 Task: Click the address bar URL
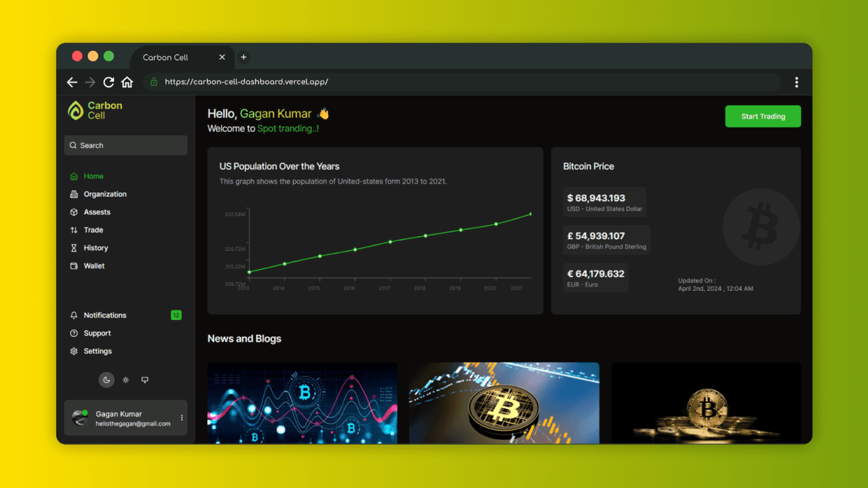[x=246, y=82]
